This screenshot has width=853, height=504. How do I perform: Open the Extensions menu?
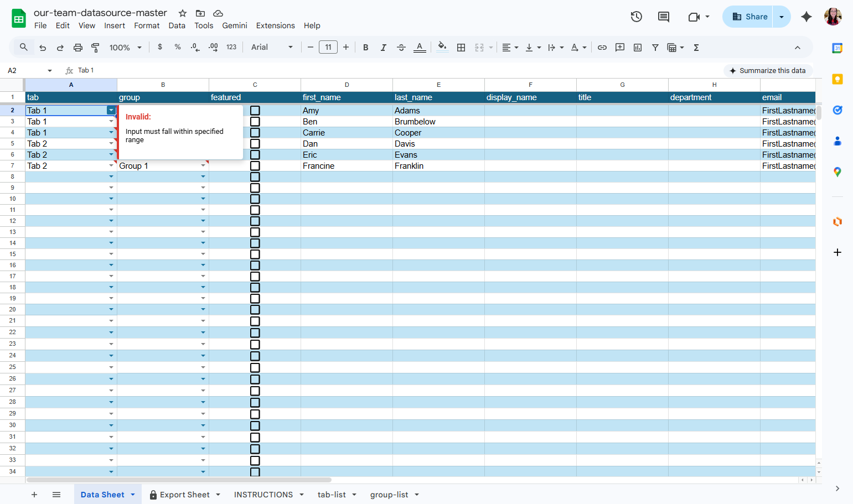276,25
